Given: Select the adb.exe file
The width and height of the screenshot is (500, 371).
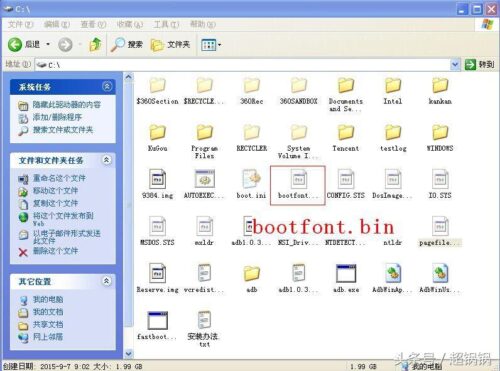Looking at the screenshot, I should 346,279.
